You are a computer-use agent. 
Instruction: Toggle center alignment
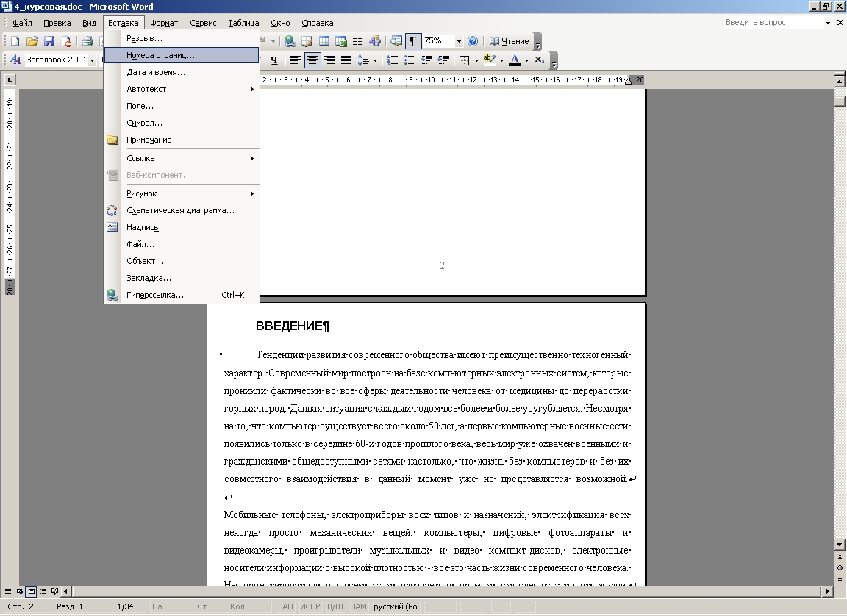pos(312,60)
